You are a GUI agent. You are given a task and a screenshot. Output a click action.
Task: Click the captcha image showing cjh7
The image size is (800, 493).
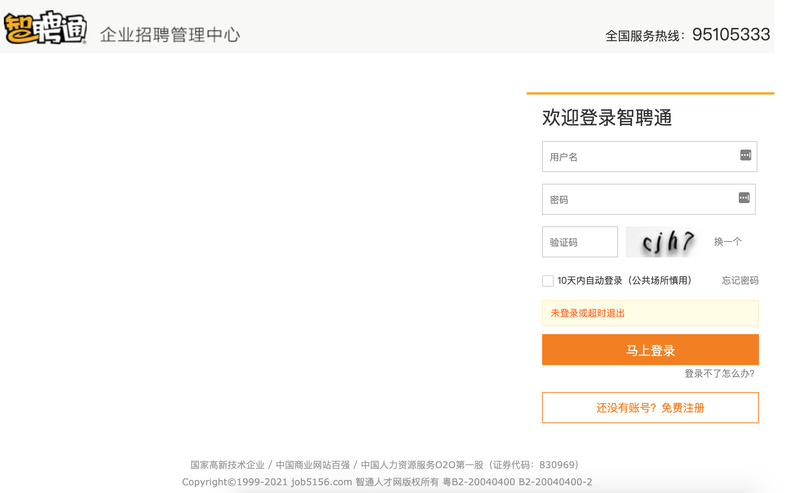(663, 242)
